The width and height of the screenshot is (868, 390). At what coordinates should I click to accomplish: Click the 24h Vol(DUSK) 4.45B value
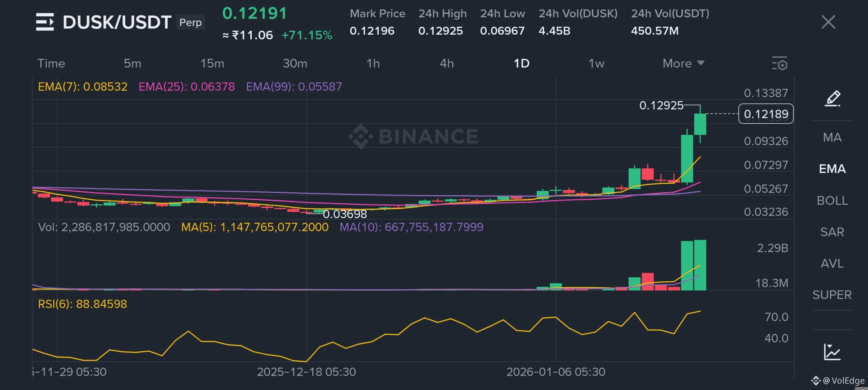[554, 31]
